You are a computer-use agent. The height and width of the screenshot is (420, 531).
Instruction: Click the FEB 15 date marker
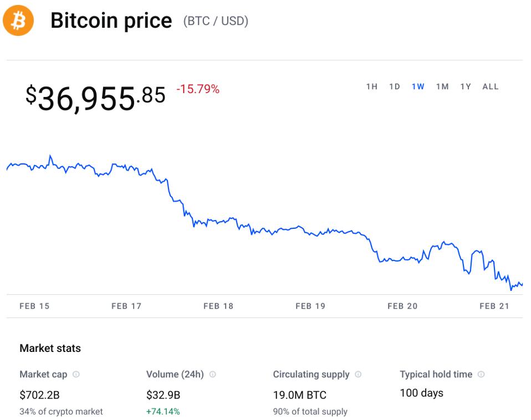[34, 306]
